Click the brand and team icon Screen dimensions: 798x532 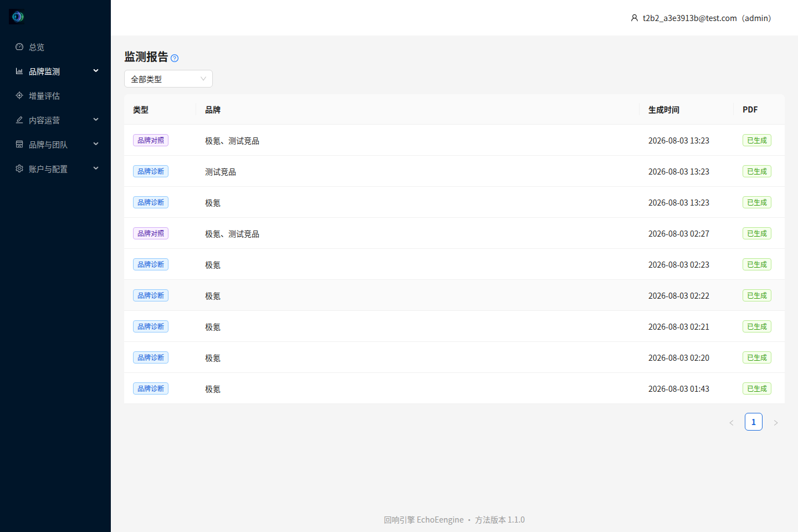(19, 145)
